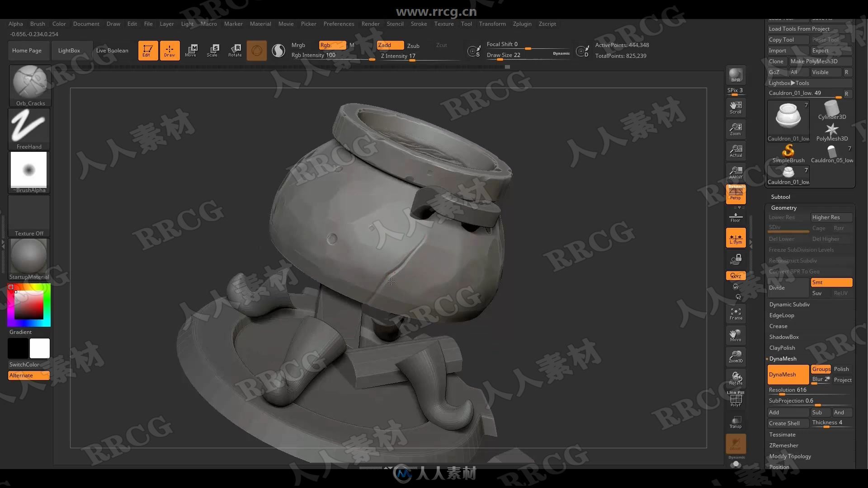868x488 pixels.
Task: Switch to the Scale gizmo tool
Action: tap(212, 50)
